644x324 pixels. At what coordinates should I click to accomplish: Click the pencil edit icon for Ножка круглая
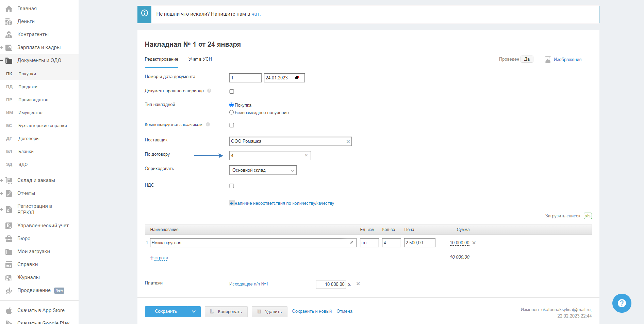click(x=351, y=243)
